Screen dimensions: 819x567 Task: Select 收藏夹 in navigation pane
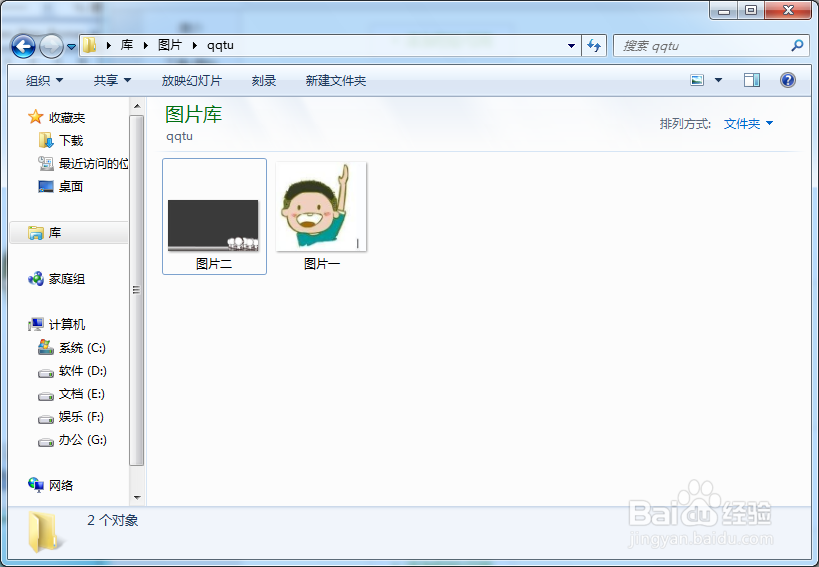67,117
